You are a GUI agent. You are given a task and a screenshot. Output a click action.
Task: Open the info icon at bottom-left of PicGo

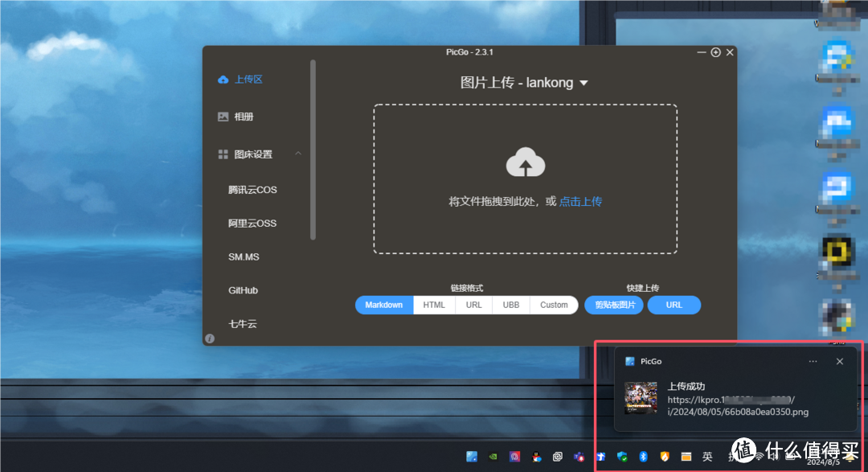[210, 339]
